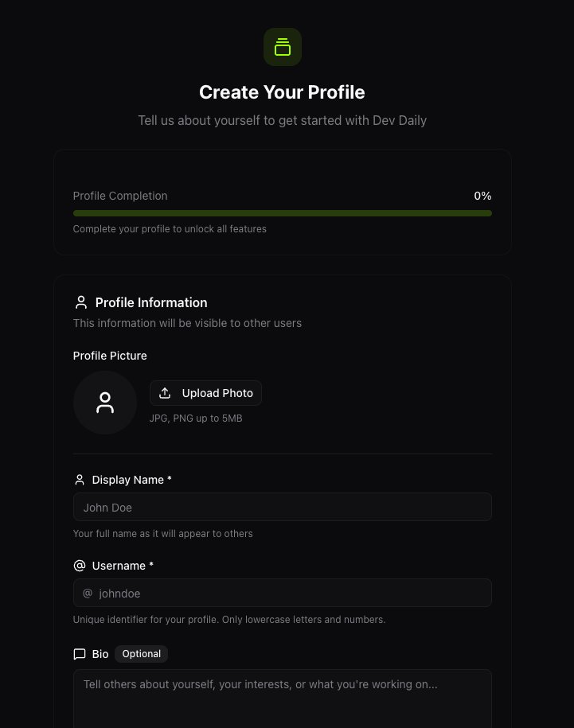Click the Optional badge next to Bio
The image size is (574, 728).
point(141,654)
